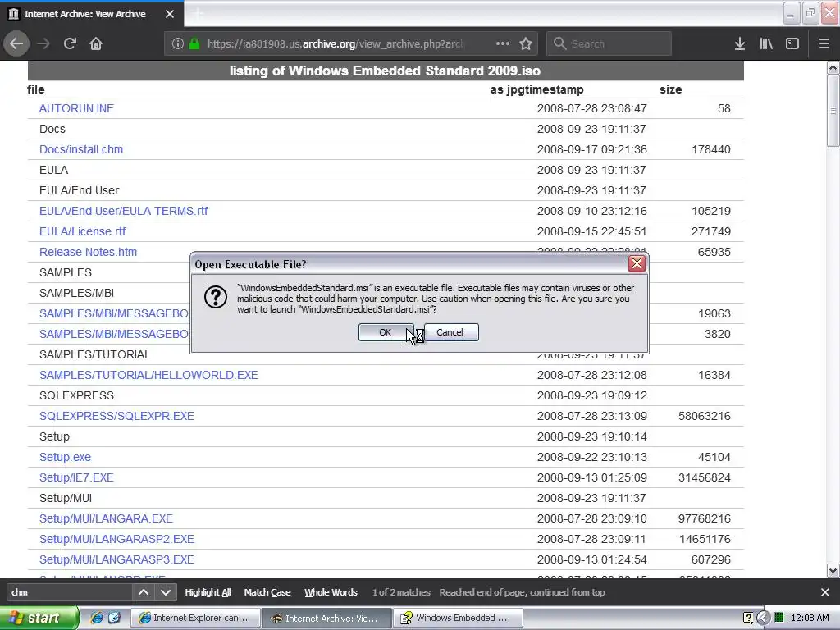Viewport: 840px width, 630px height.
Task: Toggle Highlight All in find bar
Action: coord(208,592)
